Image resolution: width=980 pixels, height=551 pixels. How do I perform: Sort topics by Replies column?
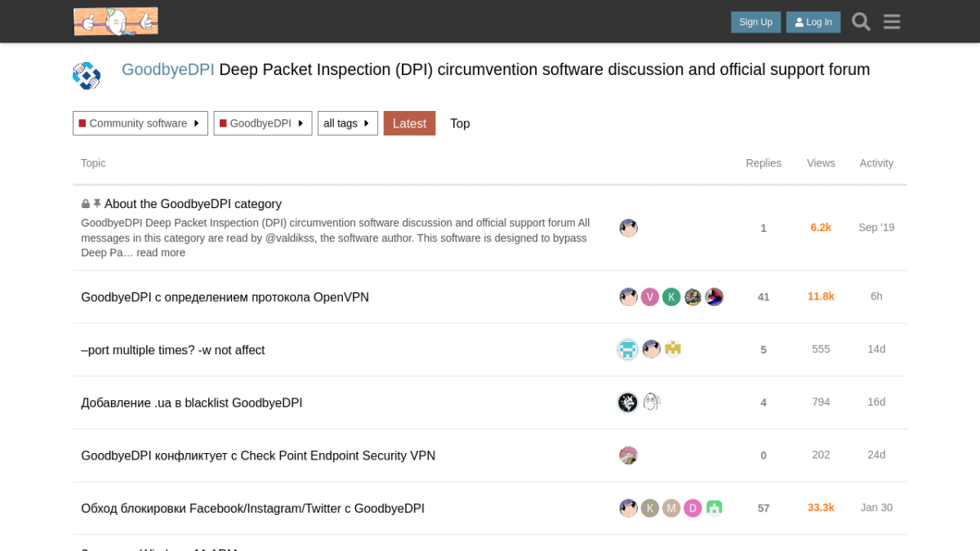[x=764, y=163]
